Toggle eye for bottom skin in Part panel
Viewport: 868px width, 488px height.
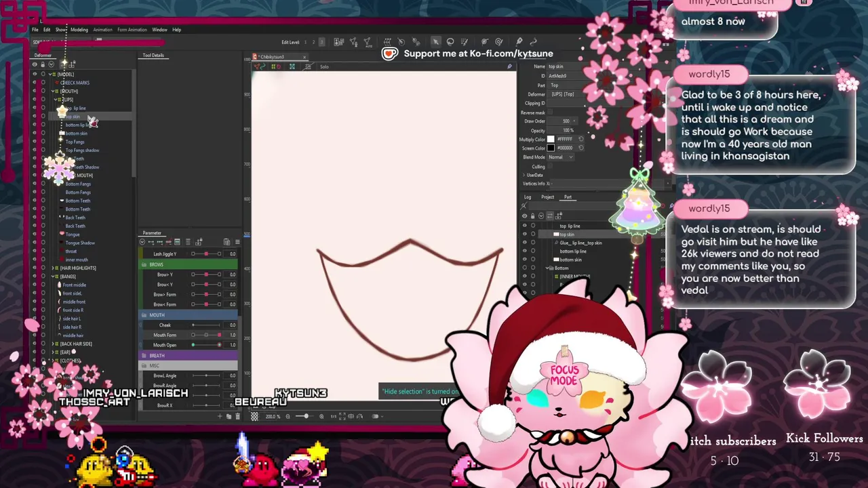point(524,260)
